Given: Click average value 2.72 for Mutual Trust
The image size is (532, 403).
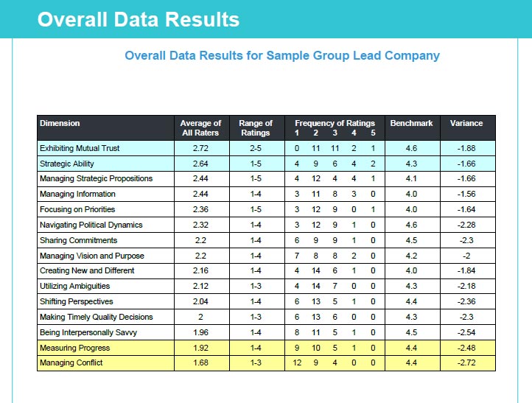Looking at the screenshot, I should pyautogui.click(x=200, y=148).
